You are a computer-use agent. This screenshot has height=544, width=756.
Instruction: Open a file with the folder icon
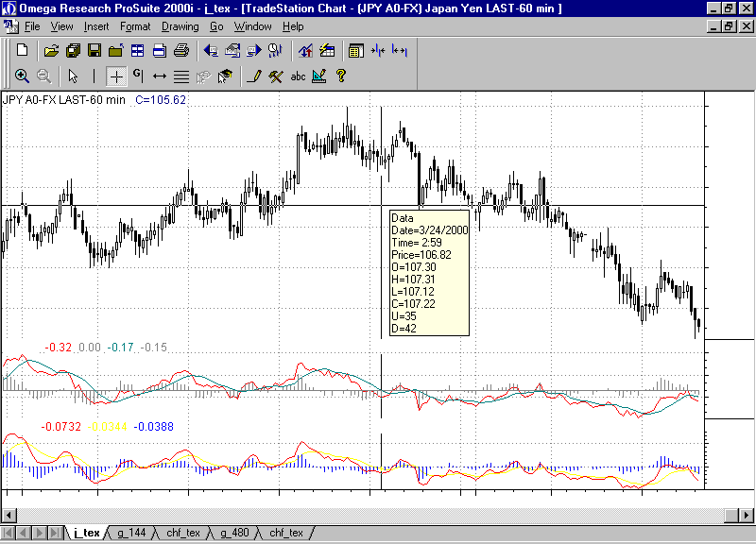coord(51,51)
